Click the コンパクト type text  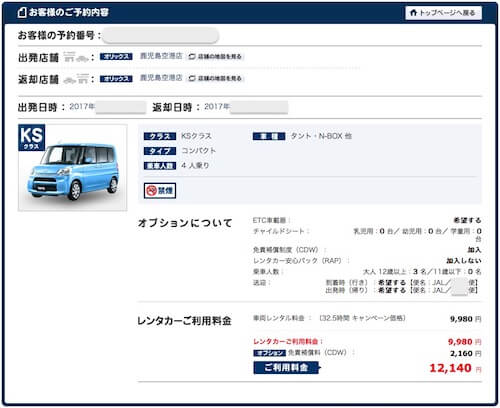click(x=199, y=151)
